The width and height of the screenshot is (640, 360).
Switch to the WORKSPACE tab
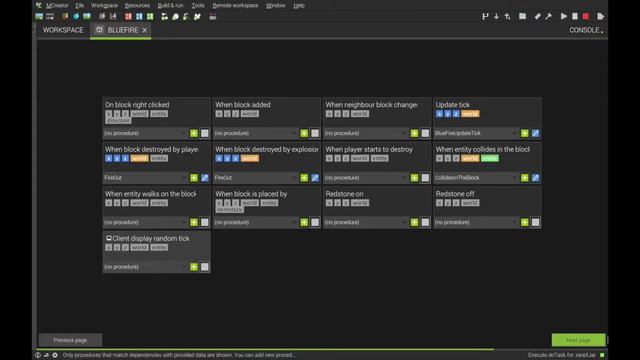(x=63, y=30)
